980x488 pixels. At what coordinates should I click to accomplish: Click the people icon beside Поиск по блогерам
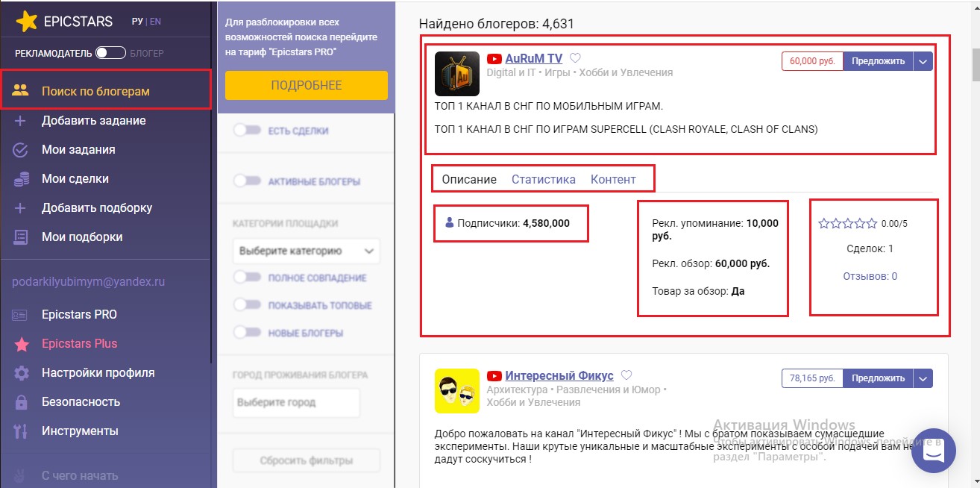pyautogui.click(x=21, y=91)
